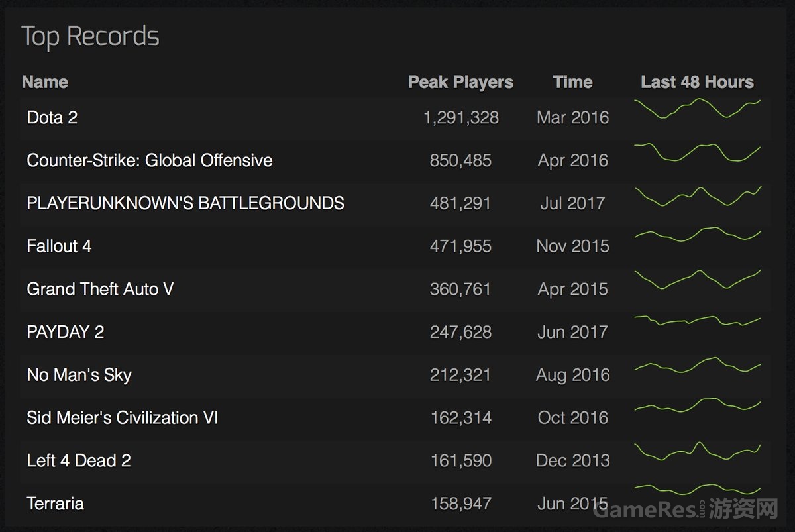Select peak value 481,291
This screenshot has width=795, height=532.
click(x=461, y=203)
